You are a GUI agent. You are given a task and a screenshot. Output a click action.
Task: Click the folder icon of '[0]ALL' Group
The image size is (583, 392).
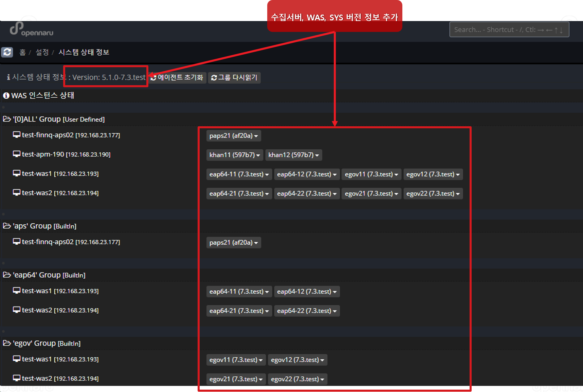pos(6,118)
